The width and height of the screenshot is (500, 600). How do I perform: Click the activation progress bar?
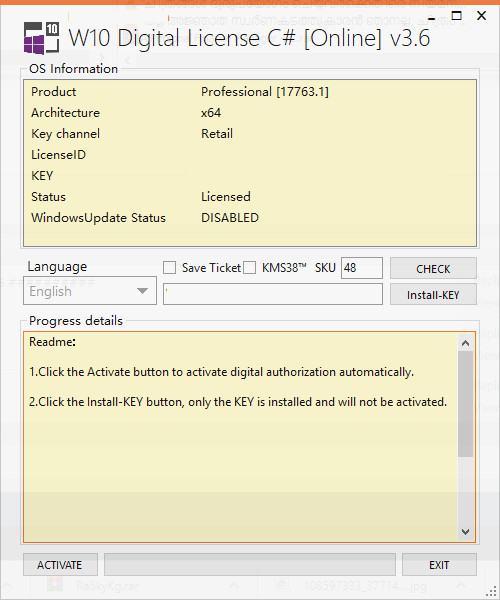pyautogui.click(x=250, y=564)
